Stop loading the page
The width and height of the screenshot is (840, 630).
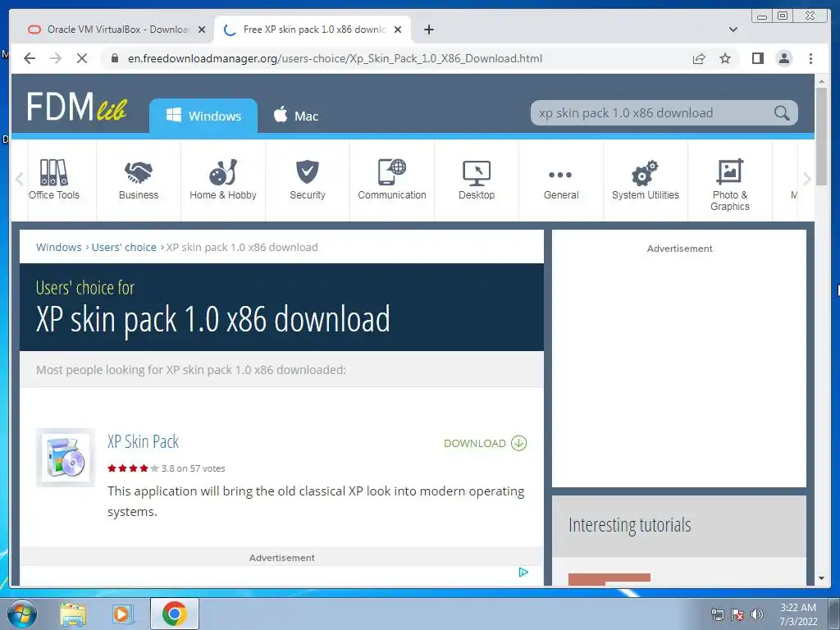click(82, 58)
